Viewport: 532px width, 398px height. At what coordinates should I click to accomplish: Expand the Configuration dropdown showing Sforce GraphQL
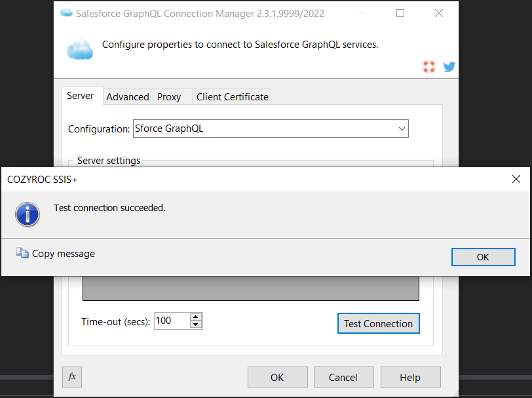402,129
